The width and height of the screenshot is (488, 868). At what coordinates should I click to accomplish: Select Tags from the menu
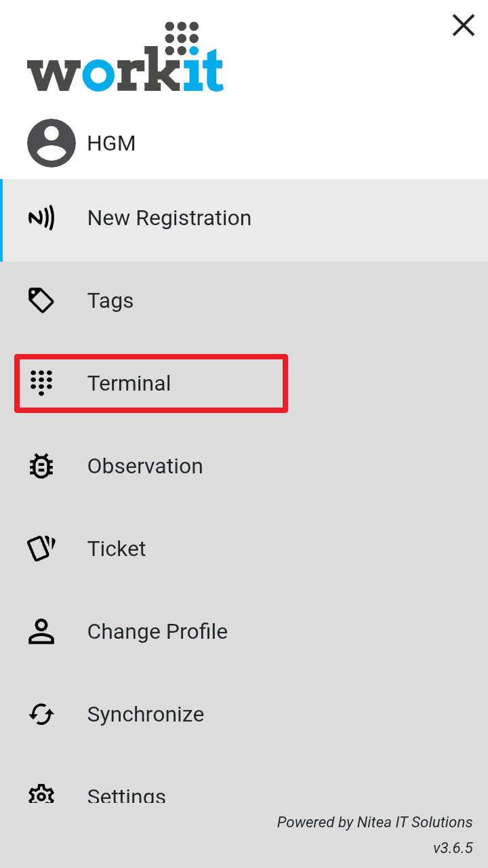[110, 300]
